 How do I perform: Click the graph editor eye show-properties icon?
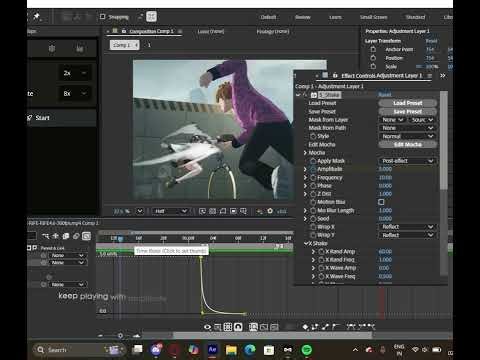207,327
